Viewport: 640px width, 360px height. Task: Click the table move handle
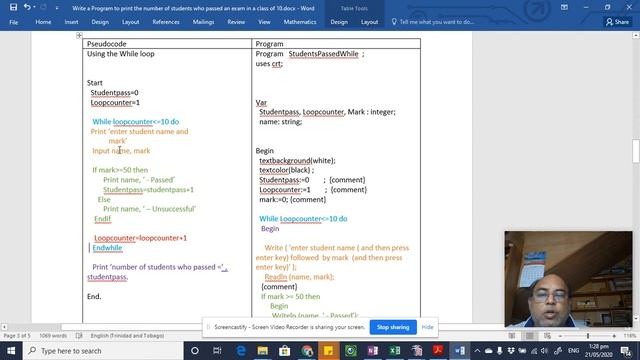pos(79,36)
